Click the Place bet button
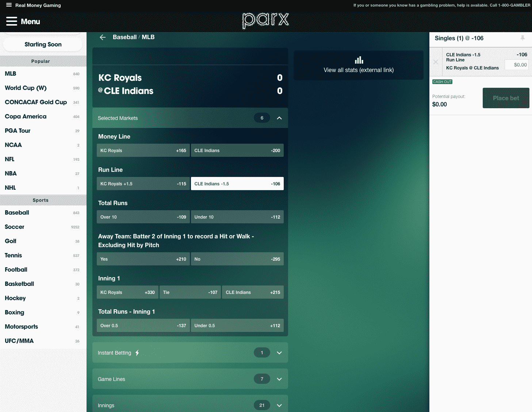The width and height of the screenshot is (532, 412). 506,98
